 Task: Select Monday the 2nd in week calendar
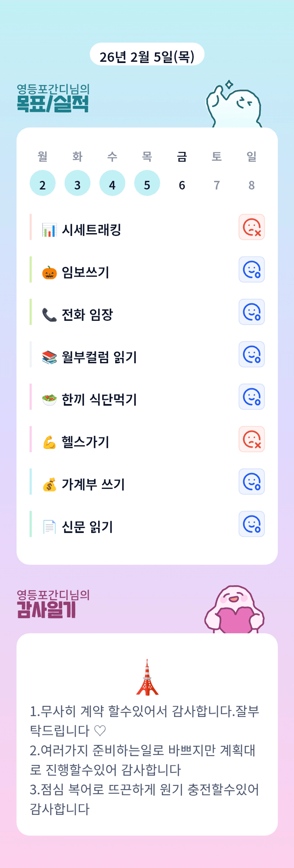click(x=42, y=183)
